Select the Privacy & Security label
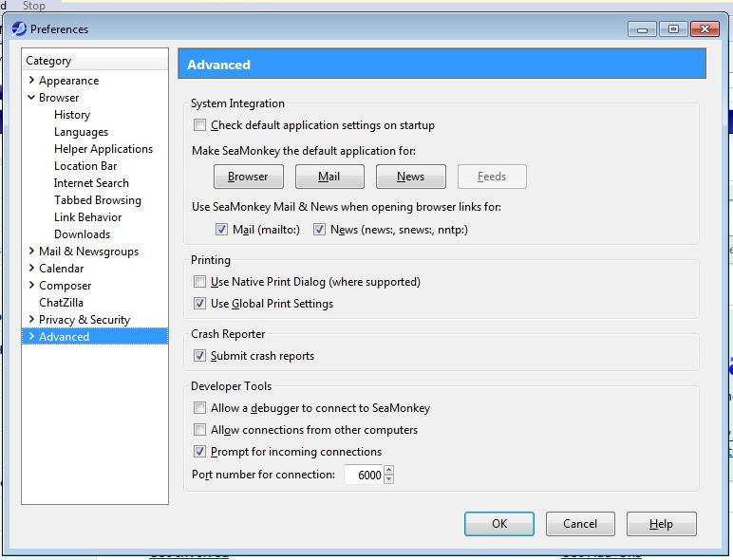Image resolution: width=733 pixels, height=560 pixels. (85, 320)
